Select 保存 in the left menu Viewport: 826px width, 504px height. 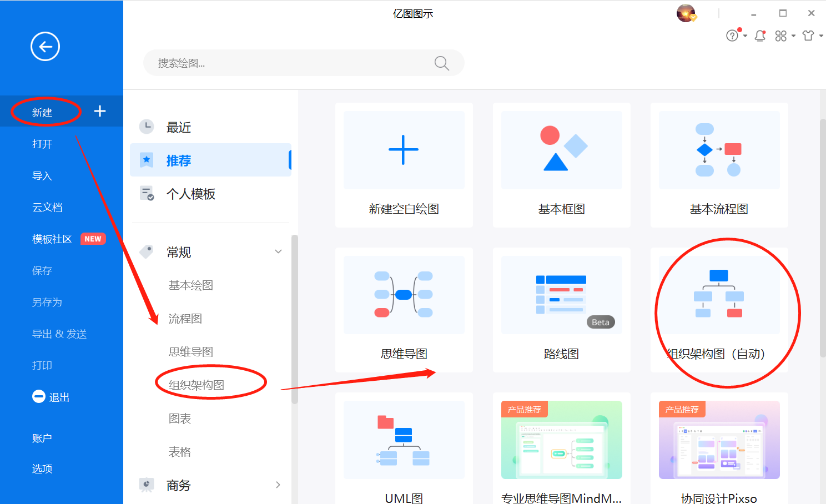(x=42, y=270)
